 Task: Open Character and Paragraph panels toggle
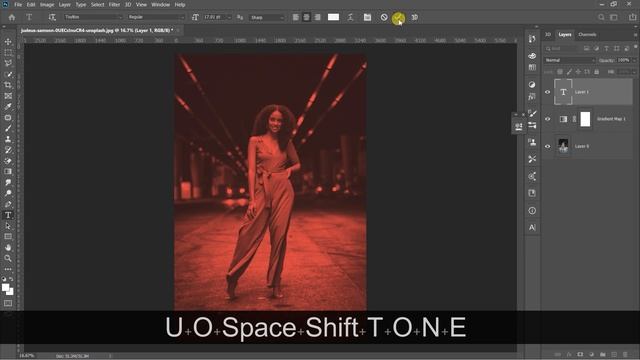click(x=367, y=17)
